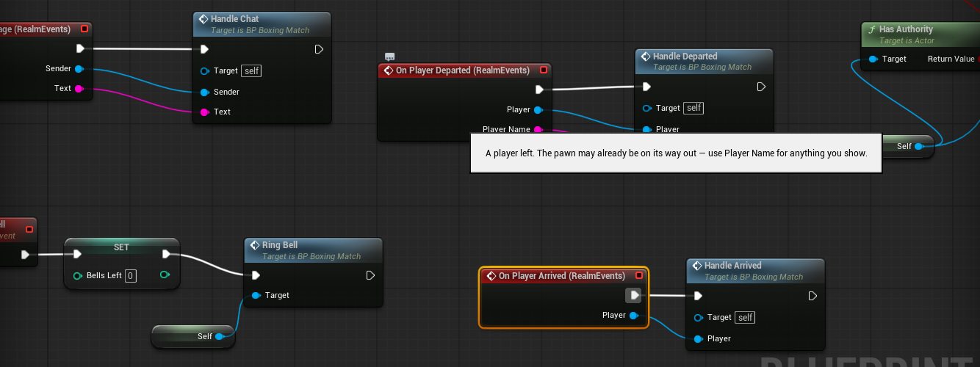
Task: Click the Bells Left input pin on SET
Action: tap(78, 276)
